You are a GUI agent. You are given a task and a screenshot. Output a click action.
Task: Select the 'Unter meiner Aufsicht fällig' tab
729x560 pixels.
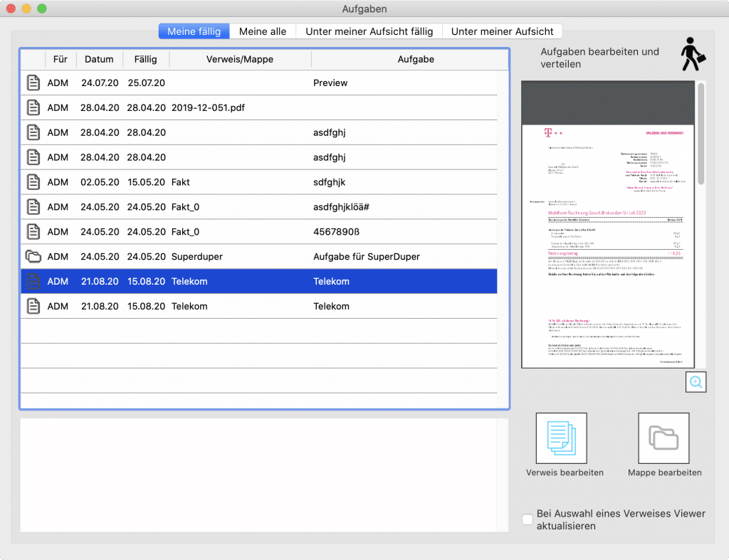[x=369, y=31]
